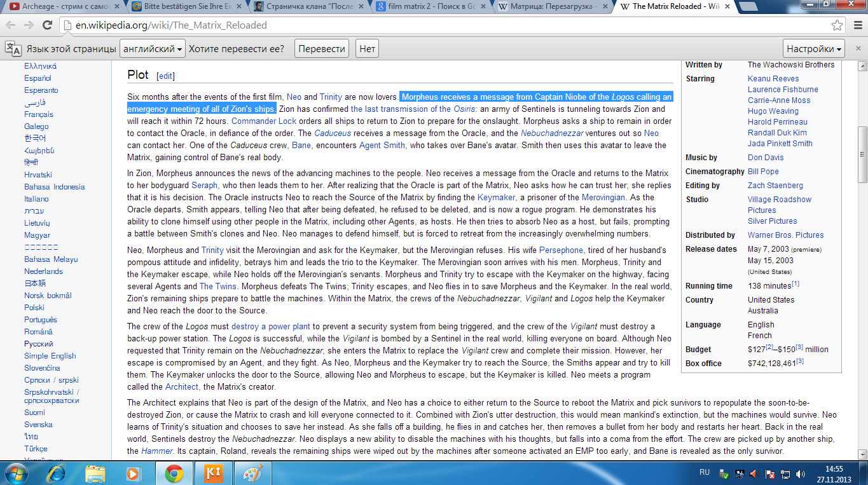Open 'Carrie-Anne Moss' in infobox
This screenshot has height=485, width=868.
pos(779,100)
